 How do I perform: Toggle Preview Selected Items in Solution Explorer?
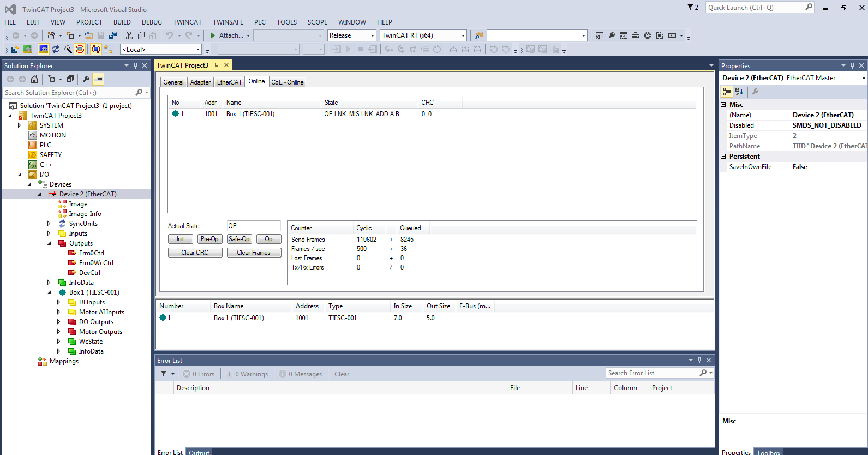click(x=98, y=79)
